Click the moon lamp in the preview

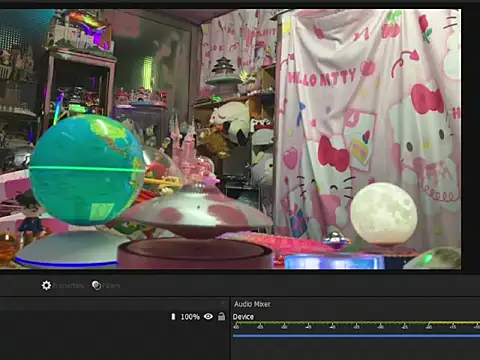coord(384,214)
